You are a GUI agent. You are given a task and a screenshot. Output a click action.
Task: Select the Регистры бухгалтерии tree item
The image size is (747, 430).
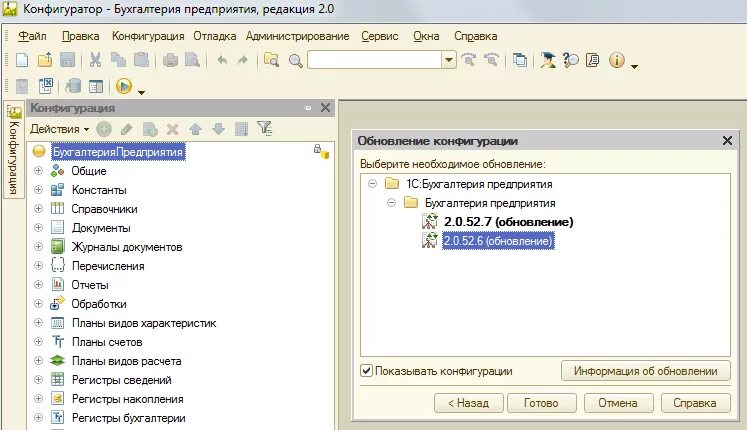pos(129,418)
